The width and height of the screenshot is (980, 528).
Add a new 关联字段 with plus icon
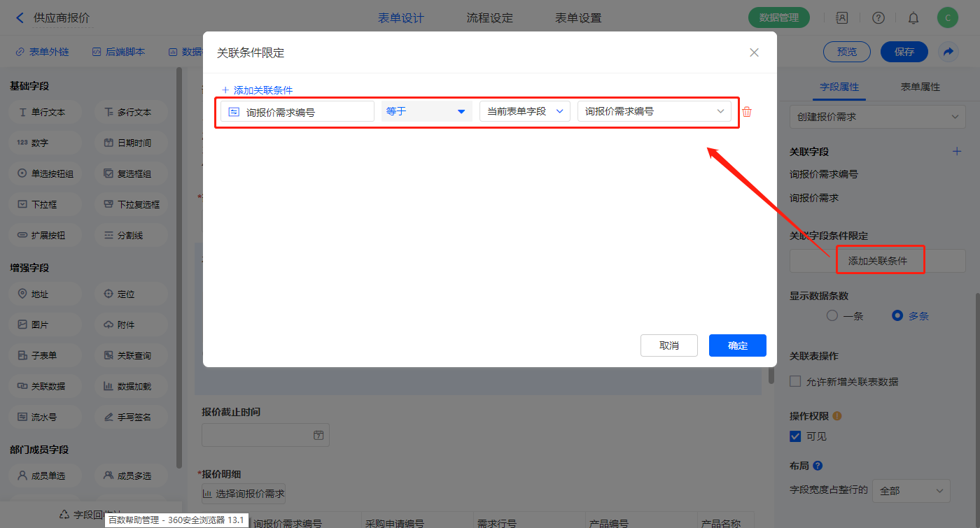point(957,151)
